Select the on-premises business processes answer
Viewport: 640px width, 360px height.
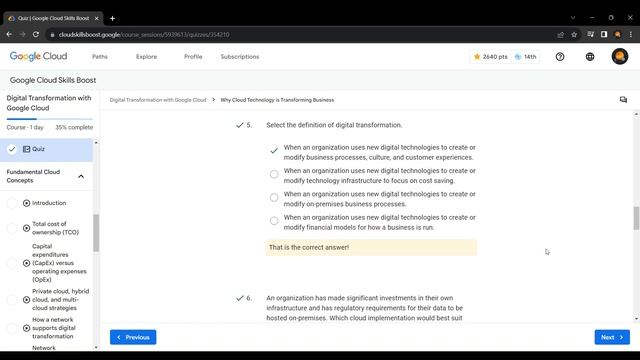pos(274,198)
